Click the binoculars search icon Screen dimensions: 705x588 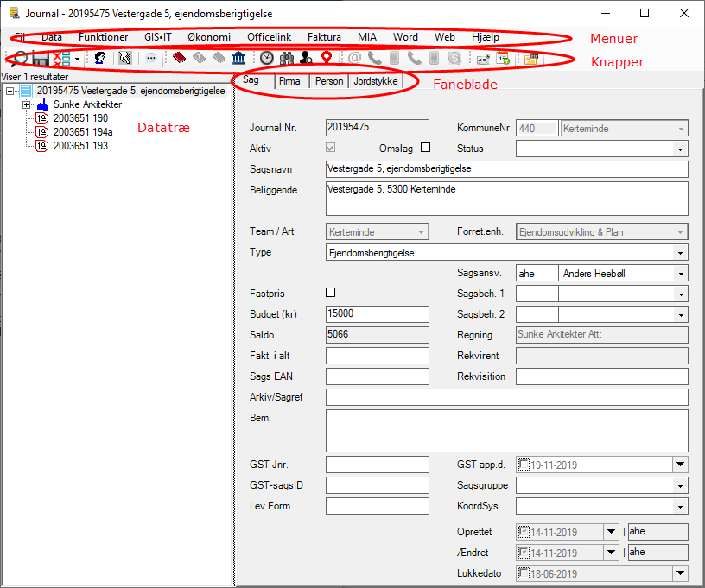click(x=286, y=59)
